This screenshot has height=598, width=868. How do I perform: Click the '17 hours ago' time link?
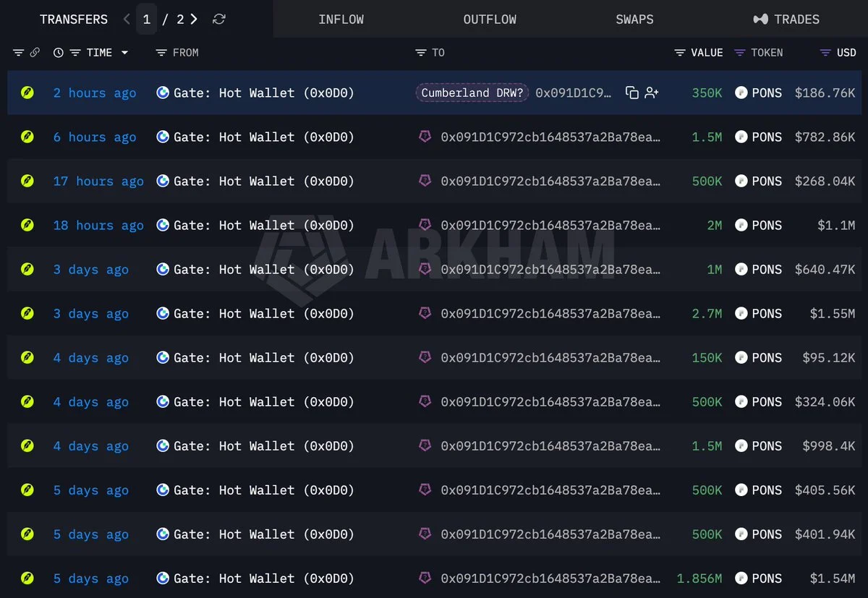[98, 181]
